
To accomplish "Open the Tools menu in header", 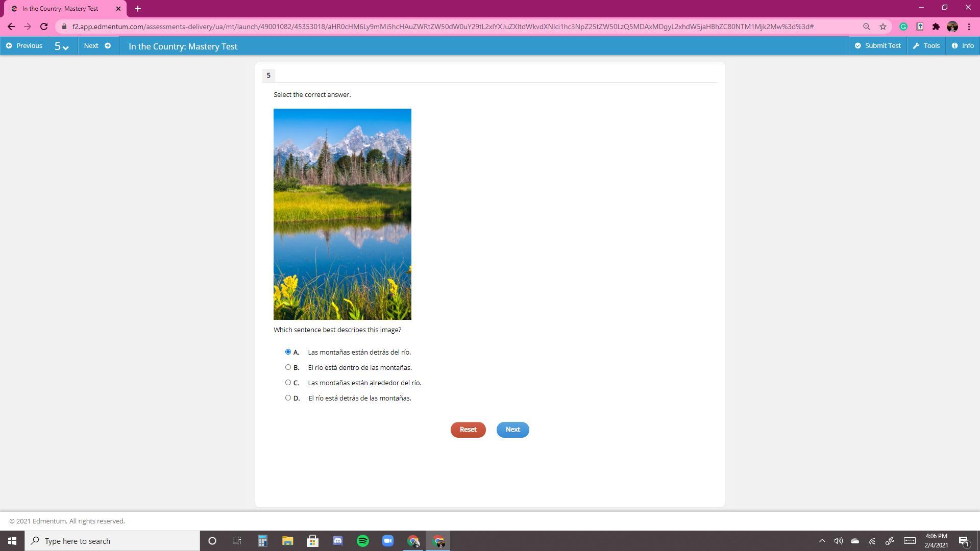I will click(926, 46).
